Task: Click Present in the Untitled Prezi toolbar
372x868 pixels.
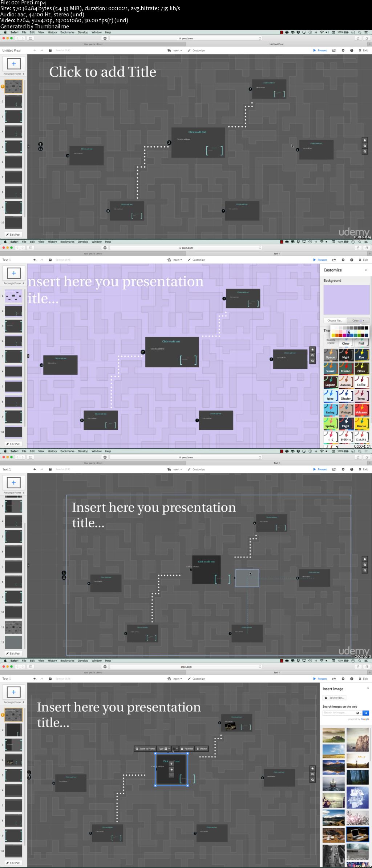Action: click(x=320, y=51)
